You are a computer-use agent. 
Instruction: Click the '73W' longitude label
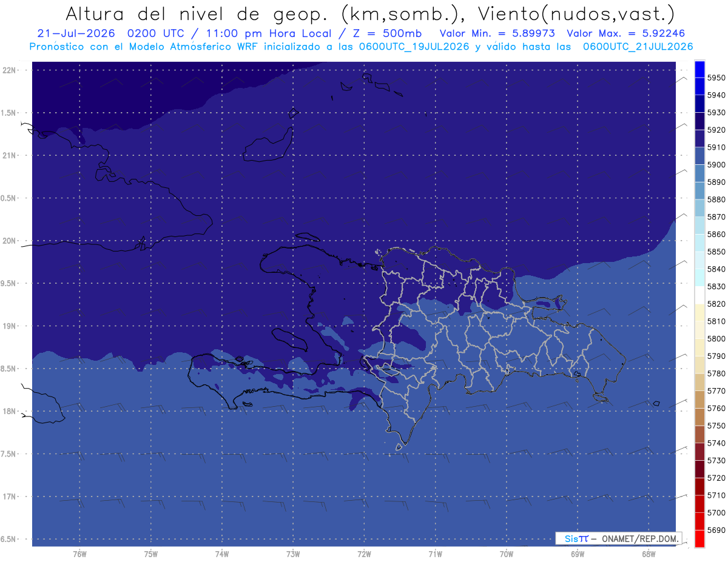tap(293, 554)
